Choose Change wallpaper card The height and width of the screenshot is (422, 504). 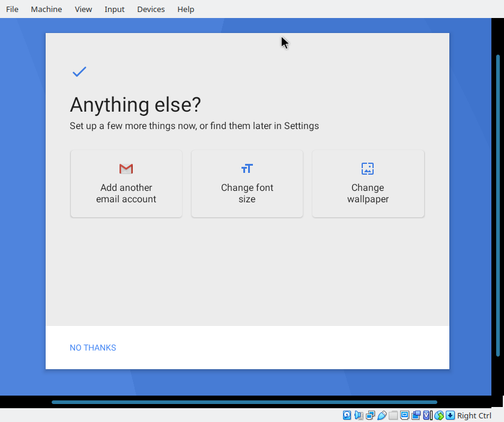[x=368, y=184]
